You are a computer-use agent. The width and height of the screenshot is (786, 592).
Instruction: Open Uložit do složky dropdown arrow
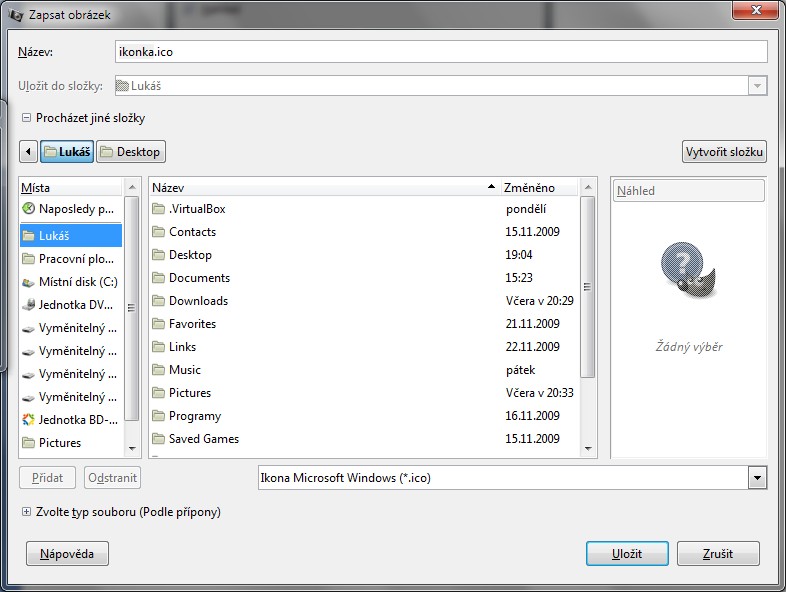pyautogui.click(x=757, y=86)
